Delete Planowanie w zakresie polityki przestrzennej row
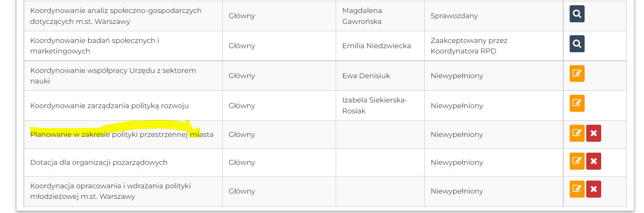Viewport: 644px width, 213px height. click(x=593, y=133)
